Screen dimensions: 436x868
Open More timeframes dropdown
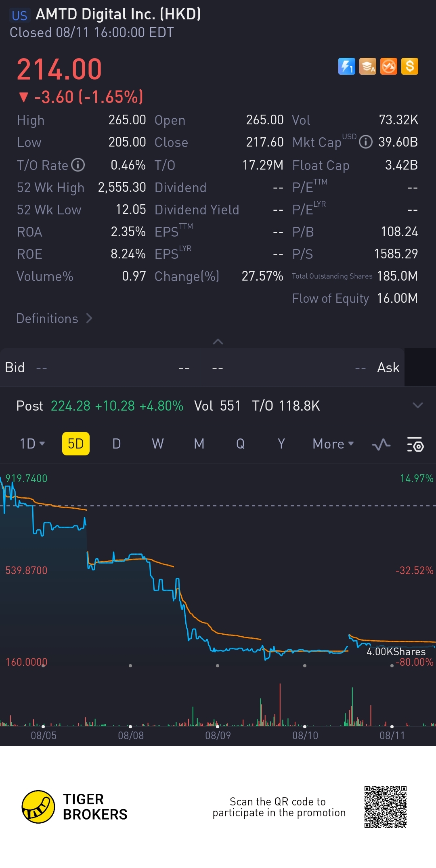pyautogui.click(x=333, y=444)
